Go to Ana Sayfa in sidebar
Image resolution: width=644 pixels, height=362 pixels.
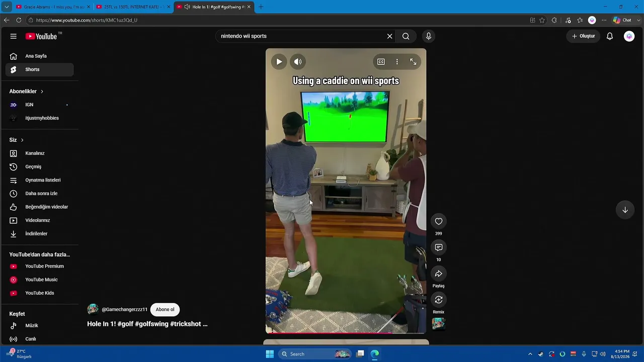click(39, 56)
